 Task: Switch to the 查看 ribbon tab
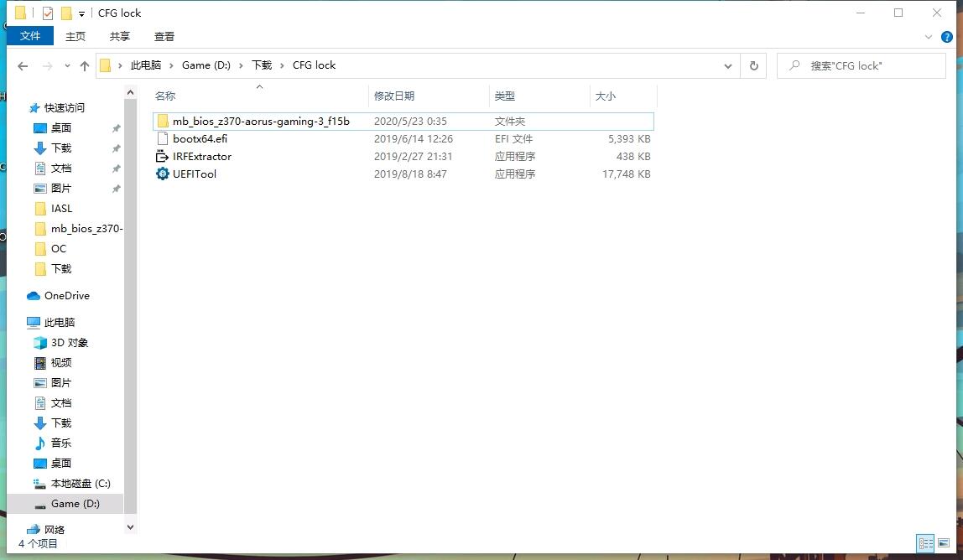(164, 36)
